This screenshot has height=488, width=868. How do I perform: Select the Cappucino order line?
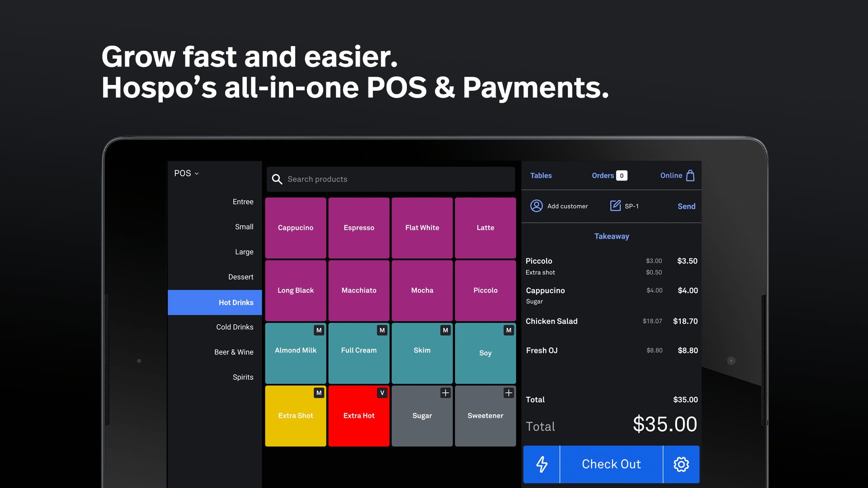(x=611, y=291)
